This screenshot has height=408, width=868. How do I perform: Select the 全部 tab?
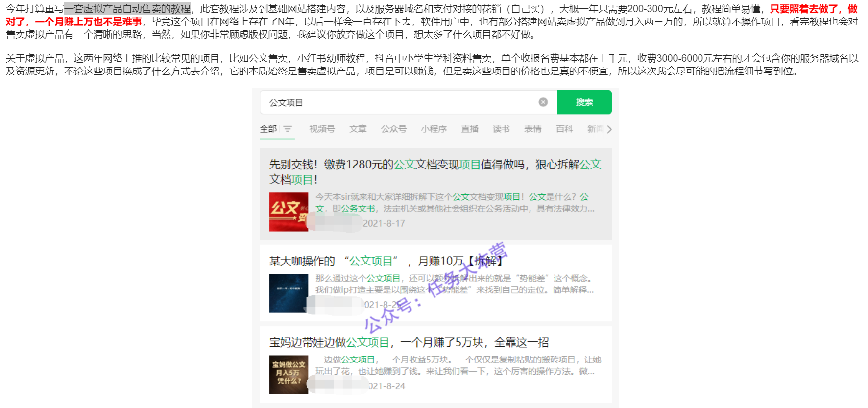pyautogui.click(x=268, y=129)
